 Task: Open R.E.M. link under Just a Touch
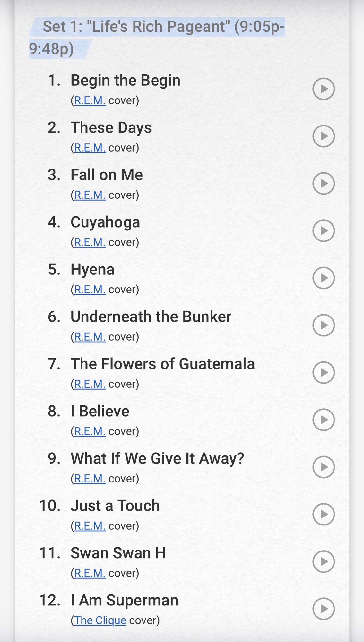tap(90, 526)
